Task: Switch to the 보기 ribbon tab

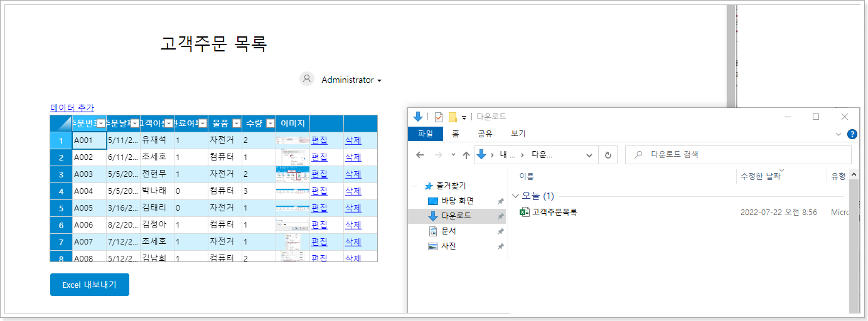Action: click(x=518, y=134)
